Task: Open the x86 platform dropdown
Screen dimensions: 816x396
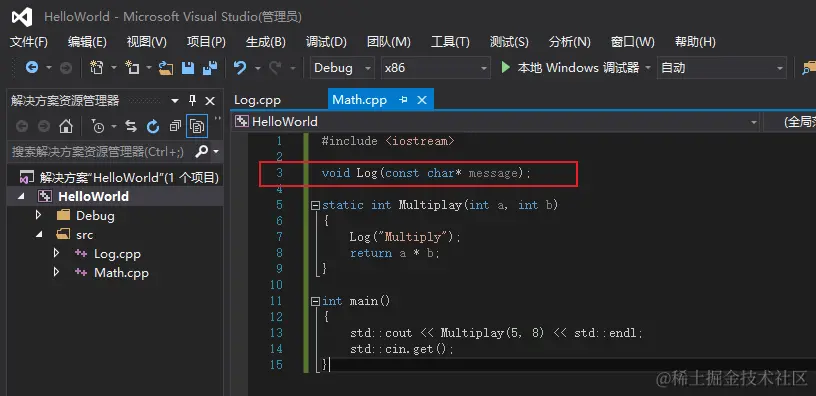Action: point(436,68)
